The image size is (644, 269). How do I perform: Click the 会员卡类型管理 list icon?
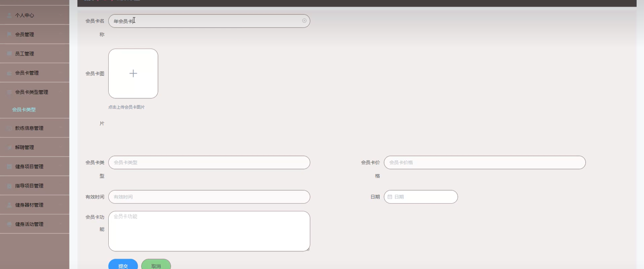pos(9,92)
